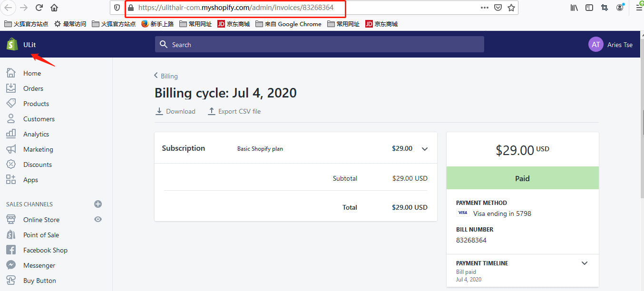
Task: Select Customers in the sidebar menu
Action: click(x=39, y=119)
